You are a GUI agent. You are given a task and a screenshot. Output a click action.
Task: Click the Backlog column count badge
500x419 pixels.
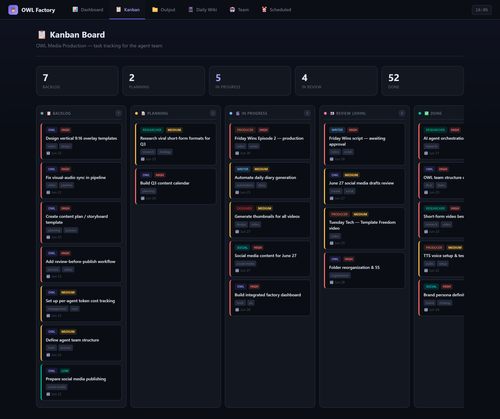pyautogui.click(x=118, y=113)
